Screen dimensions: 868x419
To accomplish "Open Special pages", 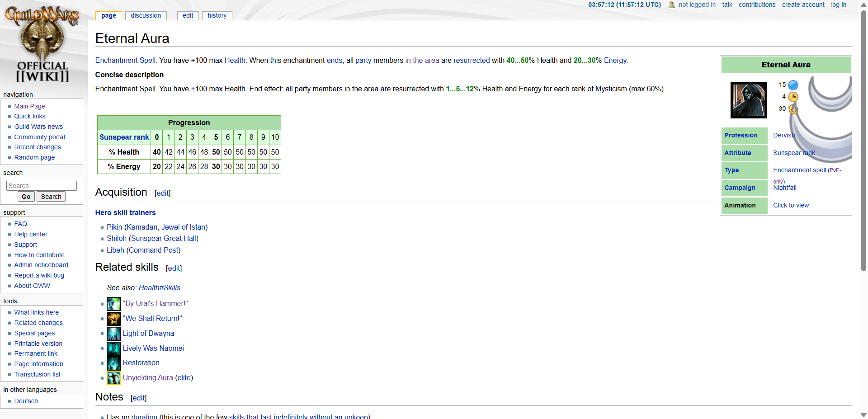I will click(34, 333).
